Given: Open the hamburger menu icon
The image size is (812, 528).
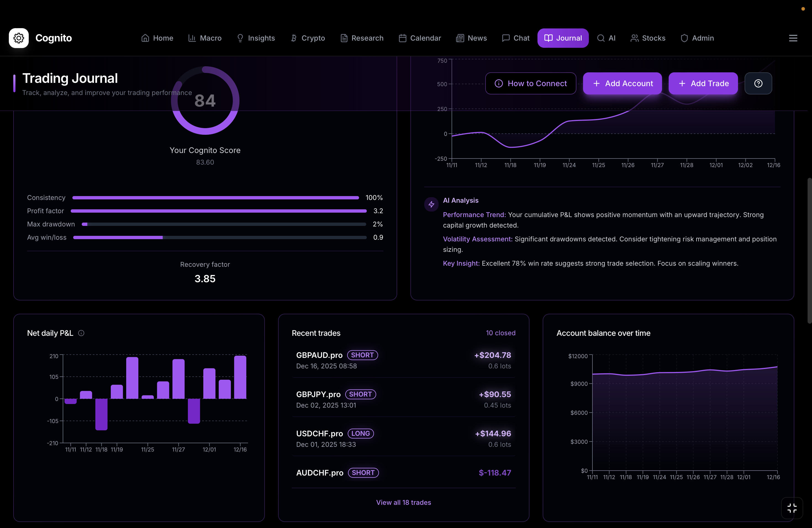Looking at the screenshot, I should [x=793, y=38].
